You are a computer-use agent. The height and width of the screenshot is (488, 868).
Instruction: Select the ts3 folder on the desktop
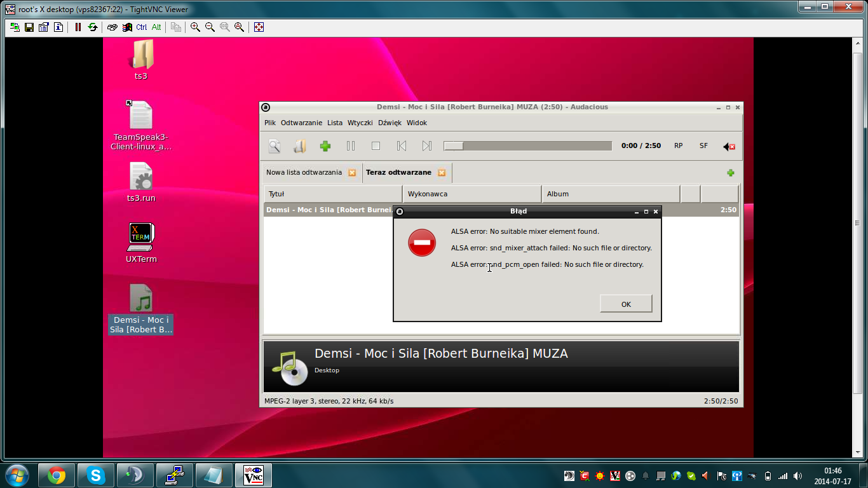point(141,60)
